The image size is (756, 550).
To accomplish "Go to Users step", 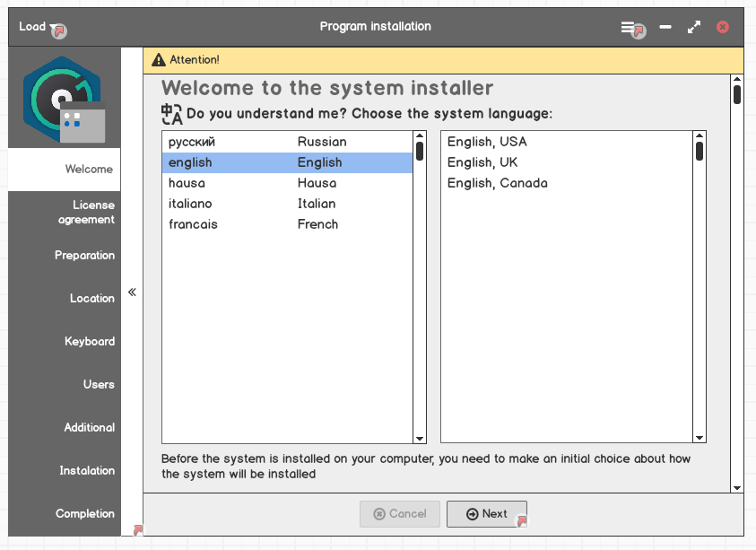I will point(65,385).
